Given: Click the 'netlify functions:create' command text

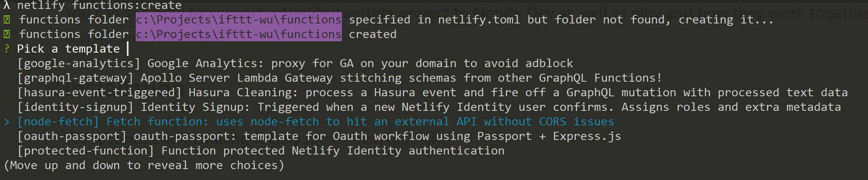Looking at the screenshot, I should pyautogui.click(x=99, y=5).
